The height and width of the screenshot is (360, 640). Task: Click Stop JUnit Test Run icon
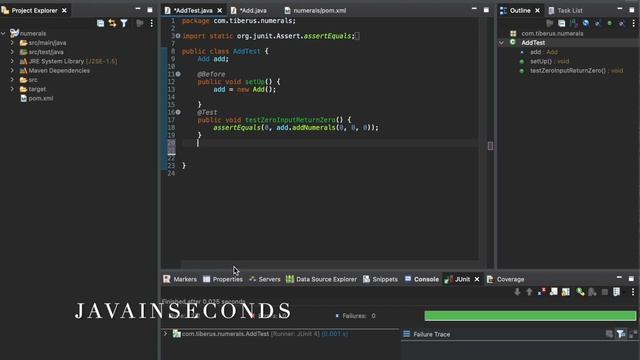click(604, 292)
